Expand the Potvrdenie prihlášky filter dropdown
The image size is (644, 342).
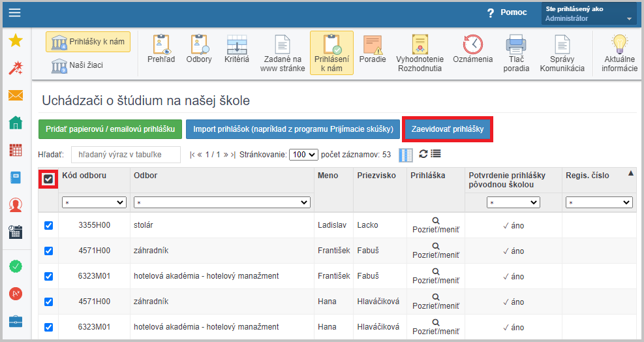pyautogui.click(x=513, y=203)
